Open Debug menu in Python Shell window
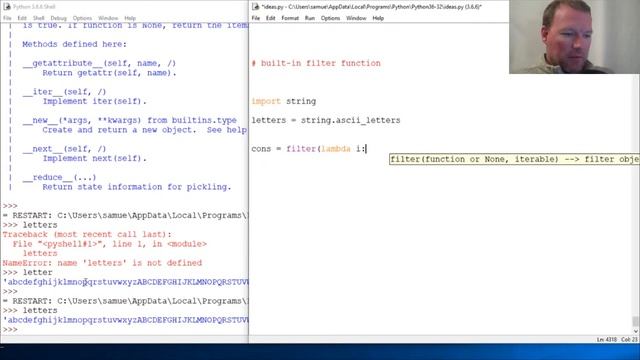This screenshot has height=360, width=640. coord(58,18)
